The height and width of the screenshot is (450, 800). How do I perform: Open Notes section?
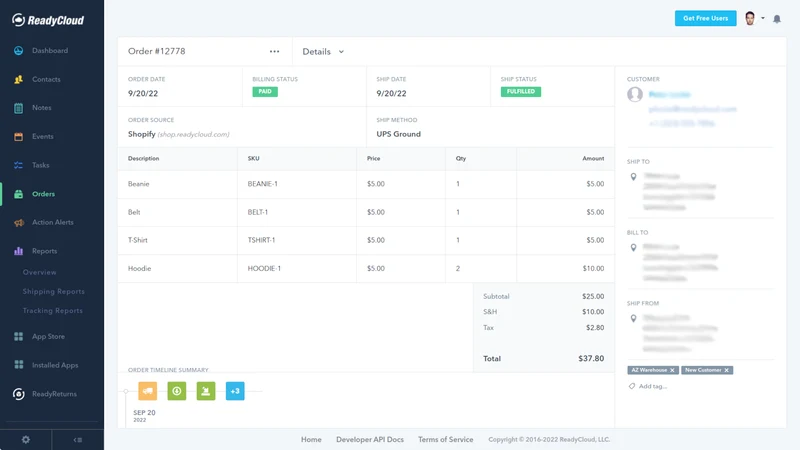42,108
